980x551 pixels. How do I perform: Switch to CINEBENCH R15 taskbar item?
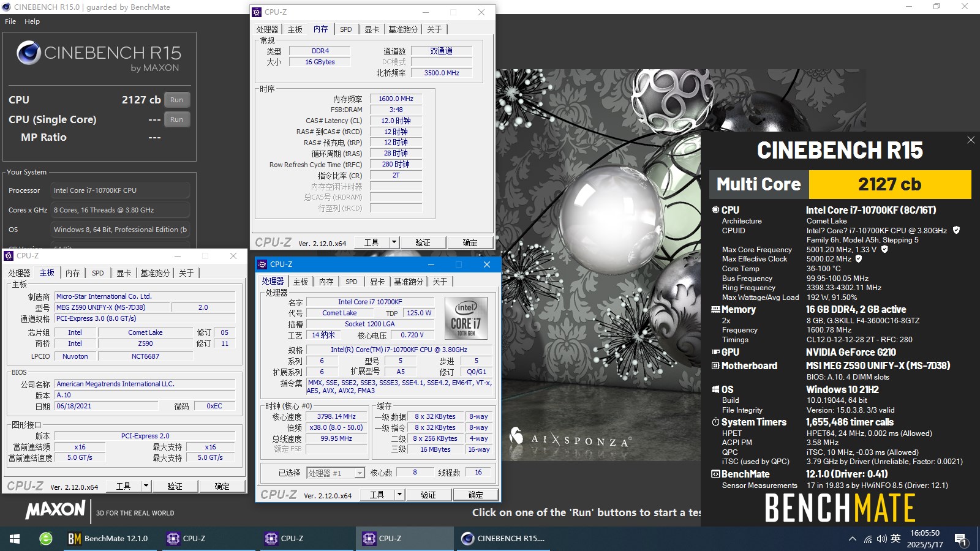[503, 539]
